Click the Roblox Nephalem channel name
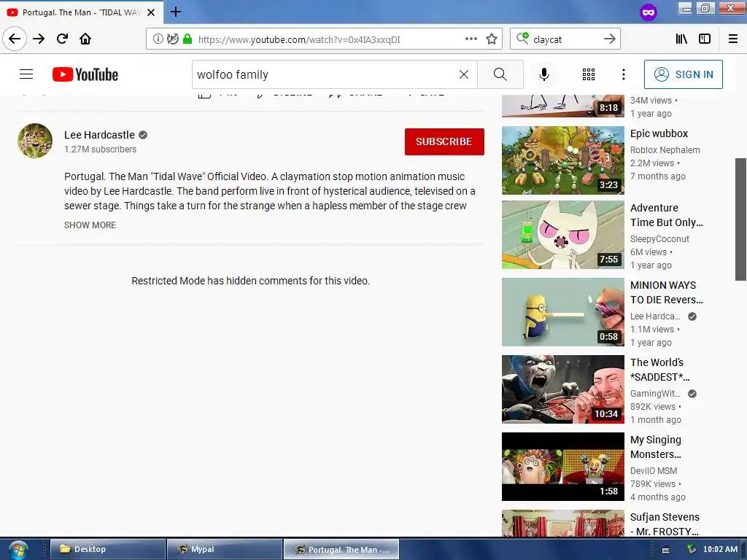Screen dimensions: 747x560 coord(665,150)
